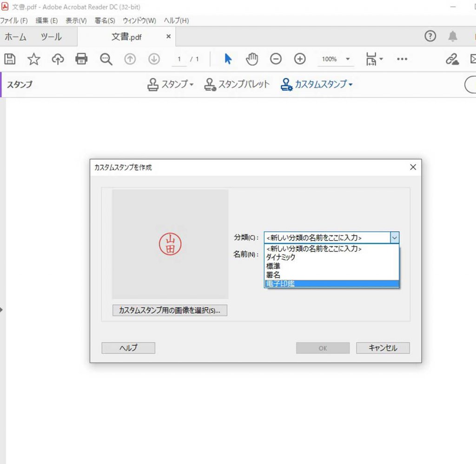Click the ヘルプ button in dialog
The image size is (476, 464).
click(128, 348)
